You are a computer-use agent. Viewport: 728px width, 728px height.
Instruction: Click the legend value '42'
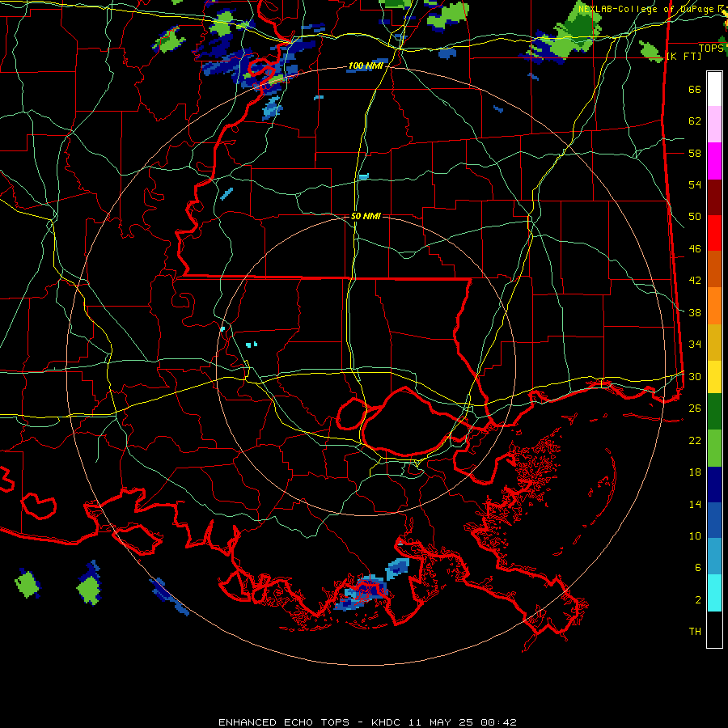coord(695,281)
